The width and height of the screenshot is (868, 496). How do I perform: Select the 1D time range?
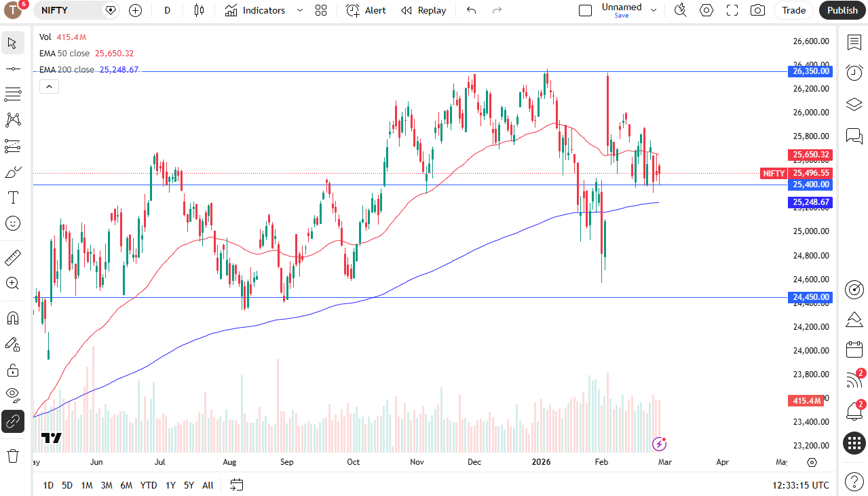pyautogui.click(x=48, y=485)
